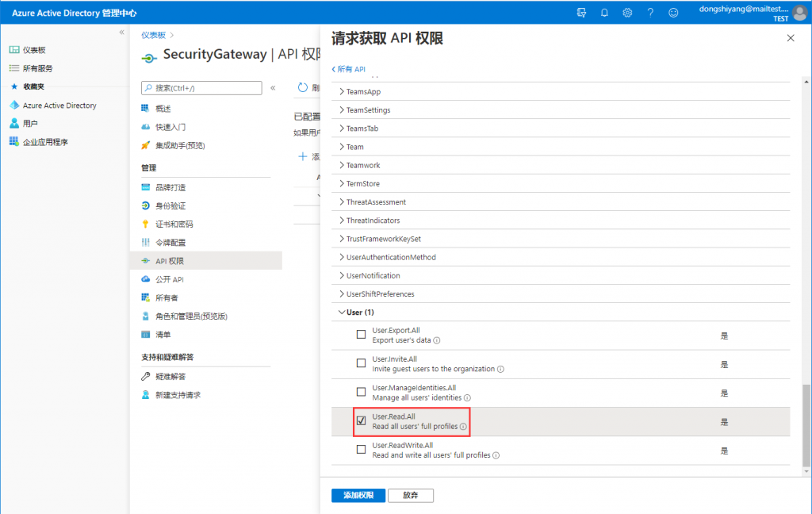Open the notifications bell
This screenshot has width=812, height=514.
pos(604,13)
